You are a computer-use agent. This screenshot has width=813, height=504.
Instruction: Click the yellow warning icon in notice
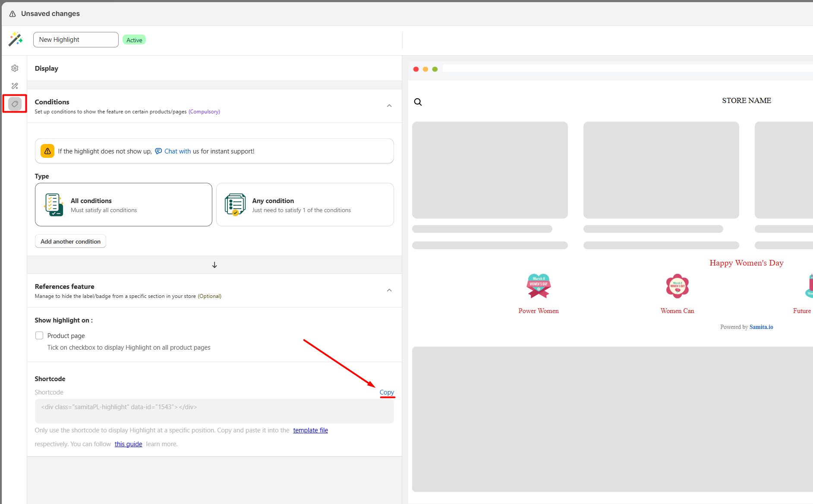point(47,151)
